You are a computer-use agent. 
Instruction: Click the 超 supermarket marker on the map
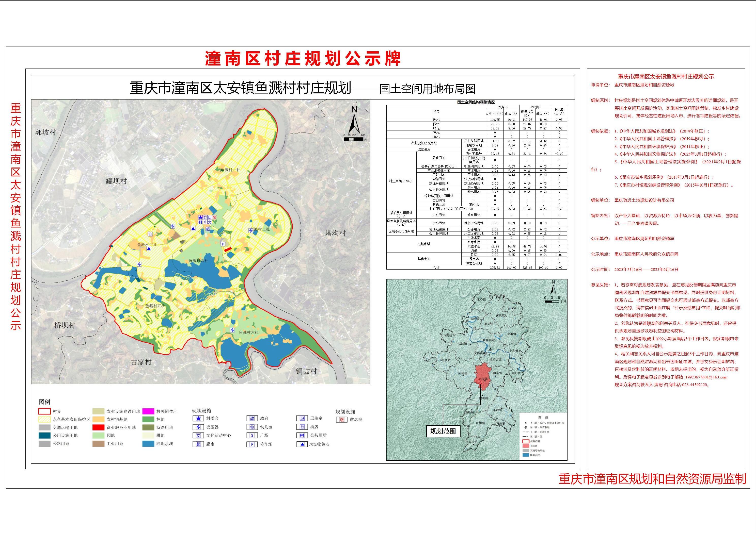[208, 229]
